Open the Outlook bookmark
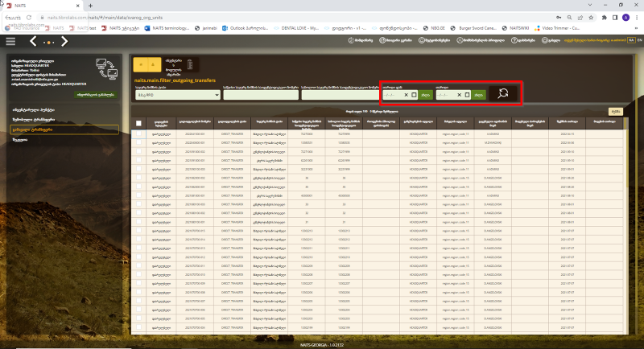Screen dimensions: 644x349 (x=246, y=28)
